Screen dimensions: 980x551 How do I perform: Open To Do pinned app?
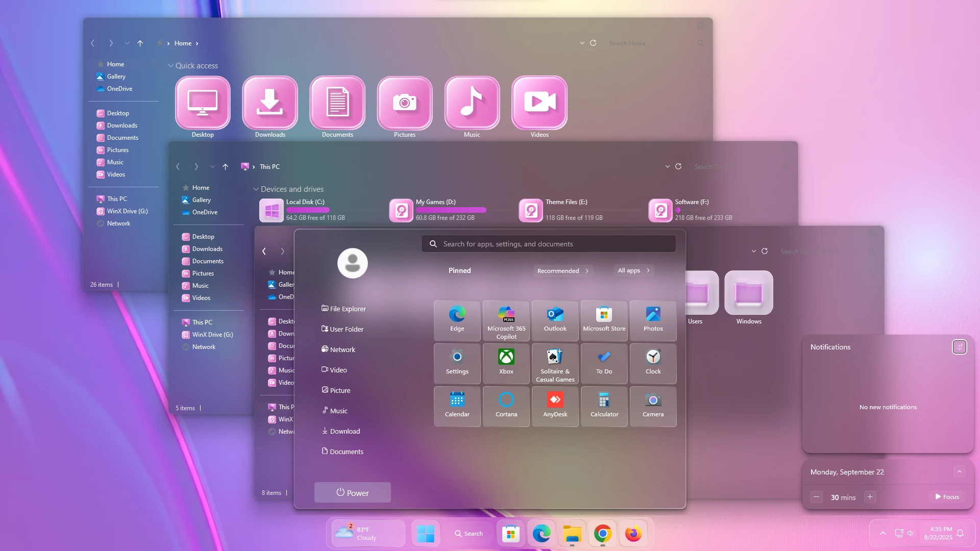604,364
